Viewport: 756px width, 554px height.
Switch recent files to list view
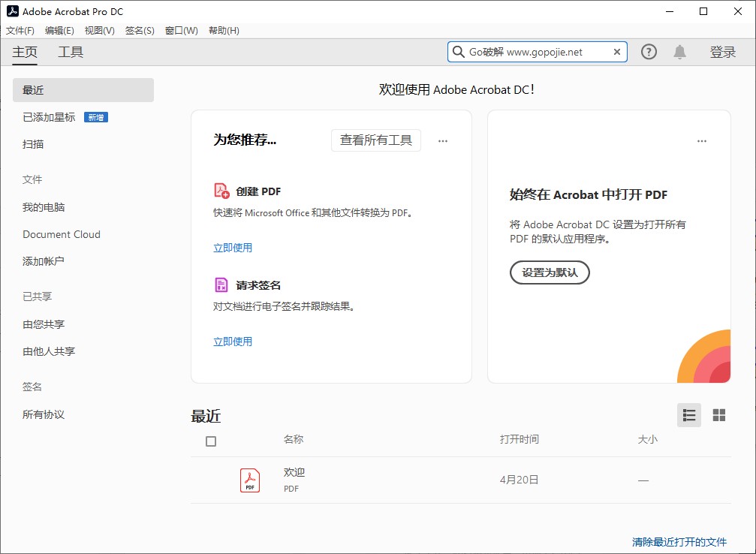coord(689,415)
